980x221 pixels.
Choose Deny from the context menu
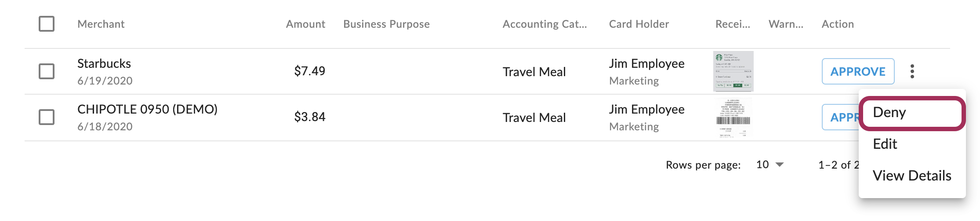[911, 113]
